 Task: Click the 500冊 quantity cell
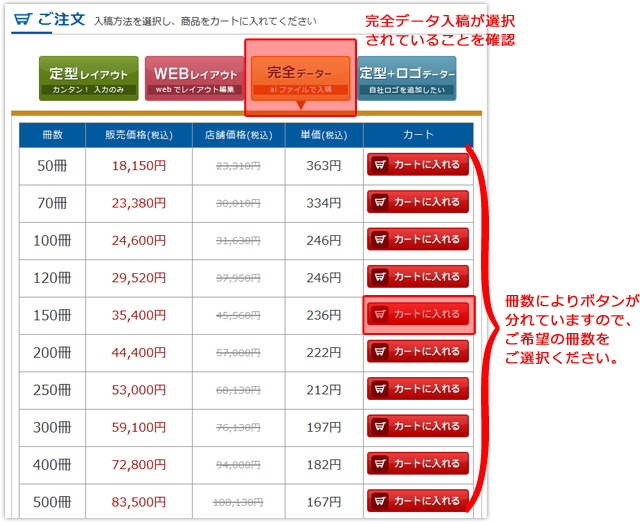tap(52, 502)
